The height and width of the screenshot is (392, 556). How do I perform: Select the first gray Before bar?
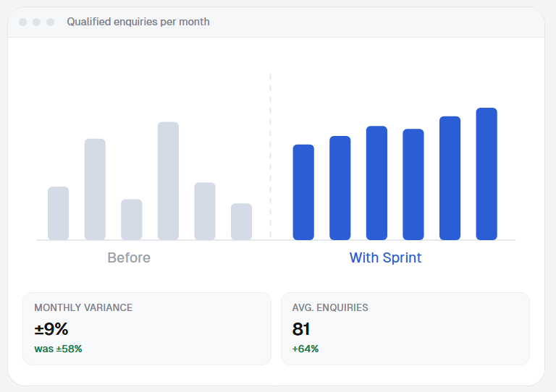pos(58,213)
